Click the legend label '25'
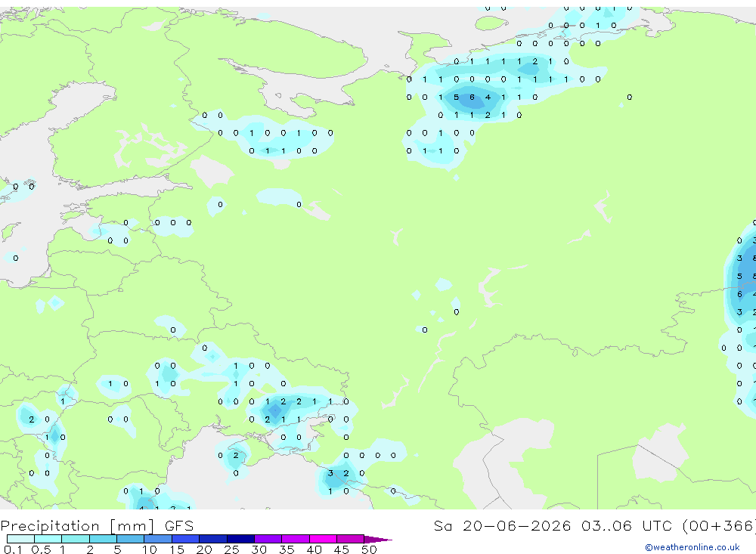Screen dimensions: 756x554 pos(231,549)
